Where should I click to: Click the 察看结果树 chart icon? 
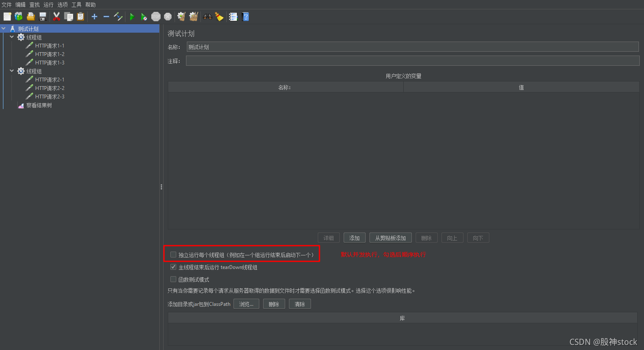click(21, 105)
